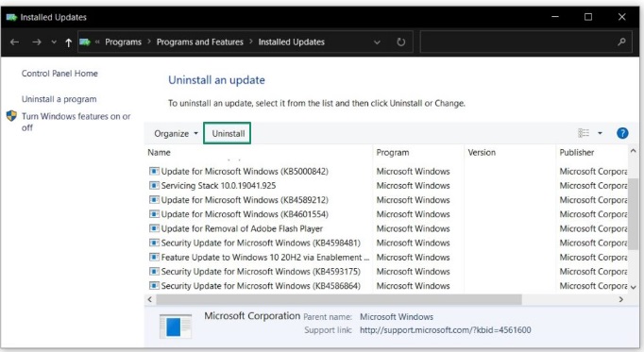Click the shield icon beside Windows features
The image size is (644, 352).
[11, 116]
